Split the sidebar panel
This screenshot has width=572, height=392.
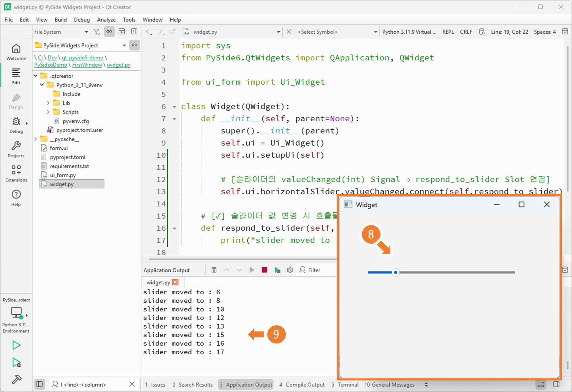122,32
